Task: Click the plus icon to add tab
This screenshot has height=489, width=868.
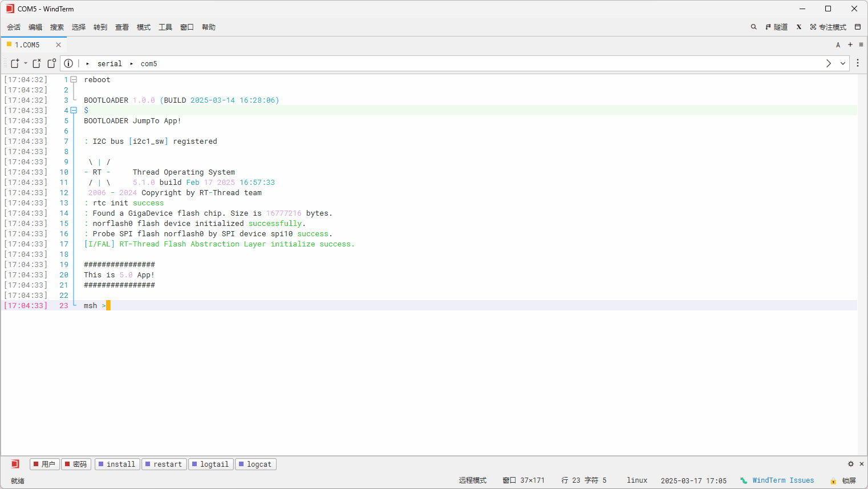Action: point(850,45)
